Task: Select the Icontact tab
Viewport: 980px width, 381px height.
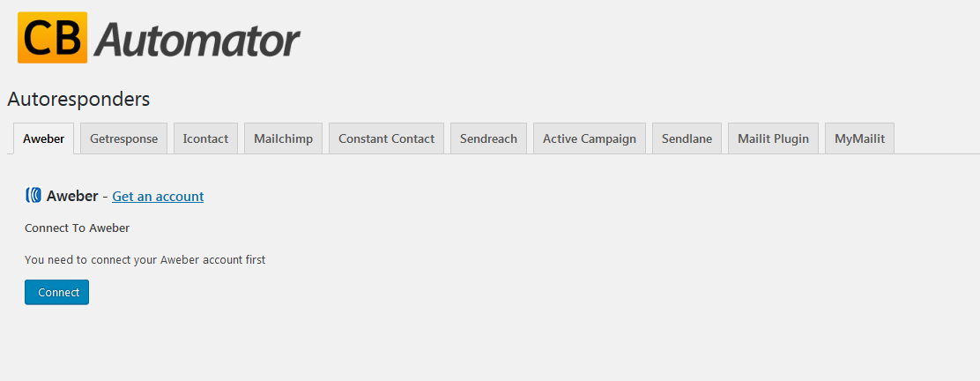Action: 205,138
